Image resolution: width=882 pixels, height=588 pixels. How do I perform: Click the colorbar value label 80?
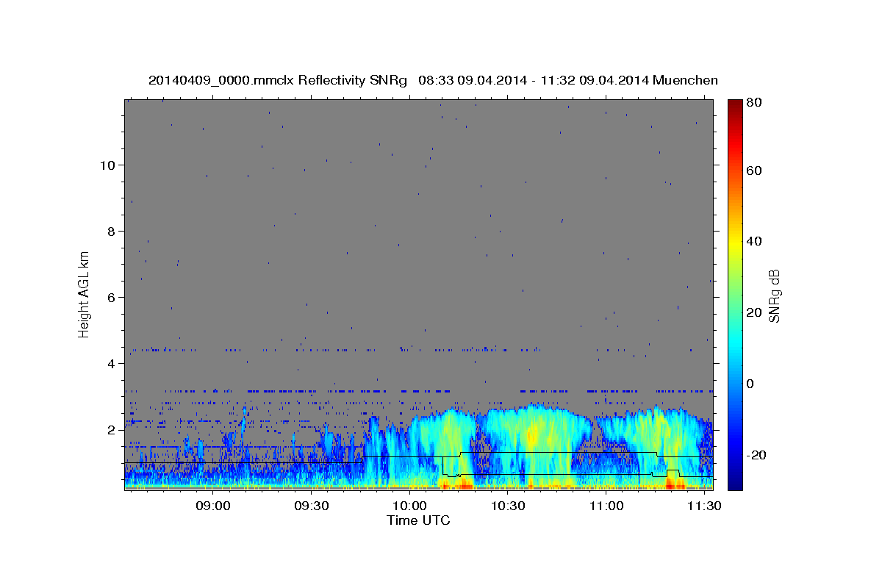pos(753,103)
